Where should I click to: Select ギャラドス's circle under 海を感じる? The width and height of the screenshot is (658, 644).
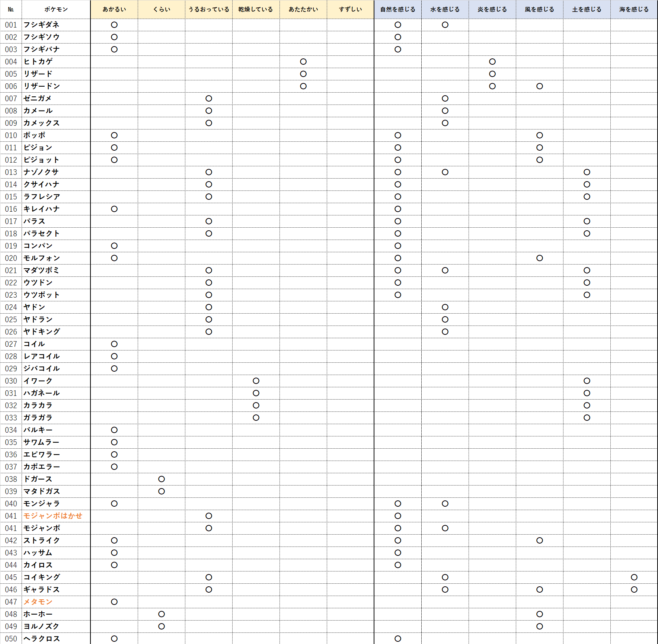click(634, 589)
